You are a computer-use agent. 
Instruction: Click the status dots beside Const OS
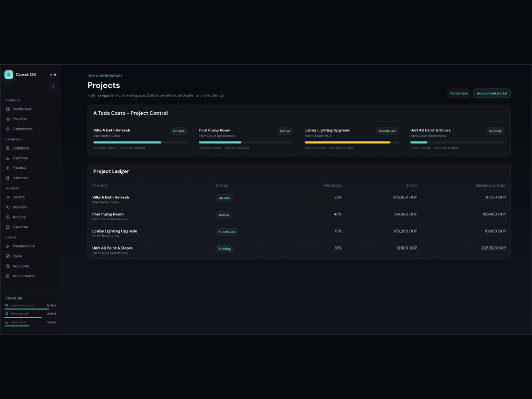(x=53, y=74)
